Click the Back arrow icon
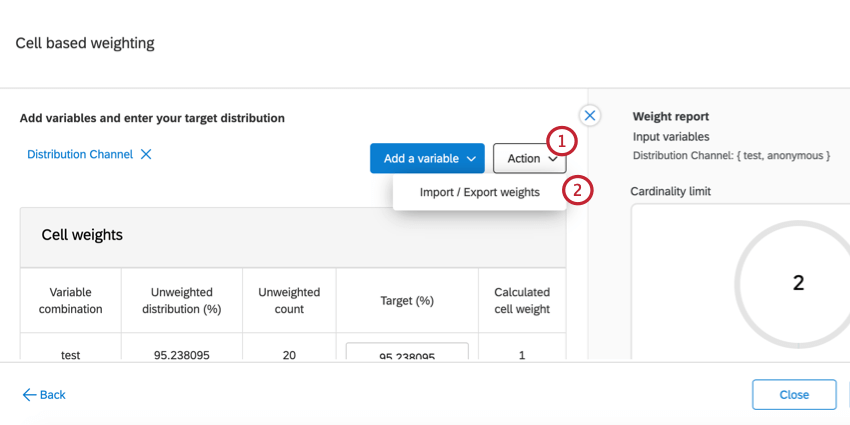The image size is (850, 425). click(x=29, y=395)
